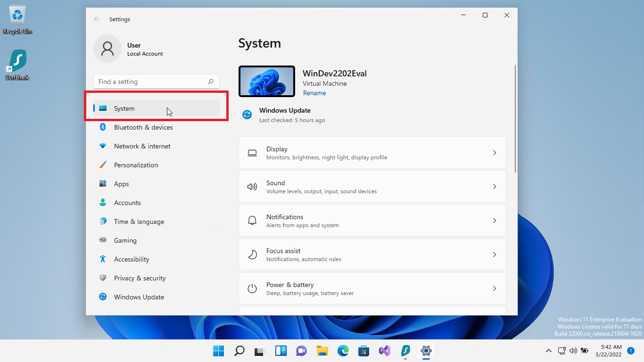
Task: Open File Explorer from the taskbar
Action: coord(322,351)
